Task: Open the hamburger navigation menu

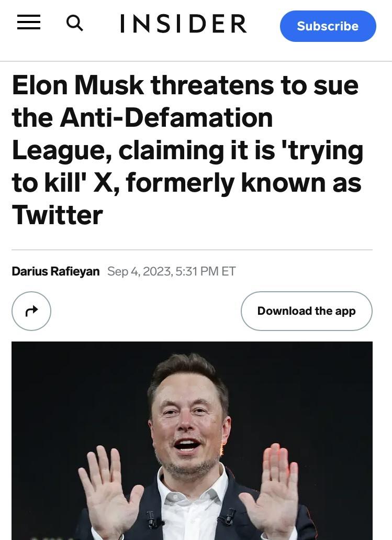Action: 29,23
